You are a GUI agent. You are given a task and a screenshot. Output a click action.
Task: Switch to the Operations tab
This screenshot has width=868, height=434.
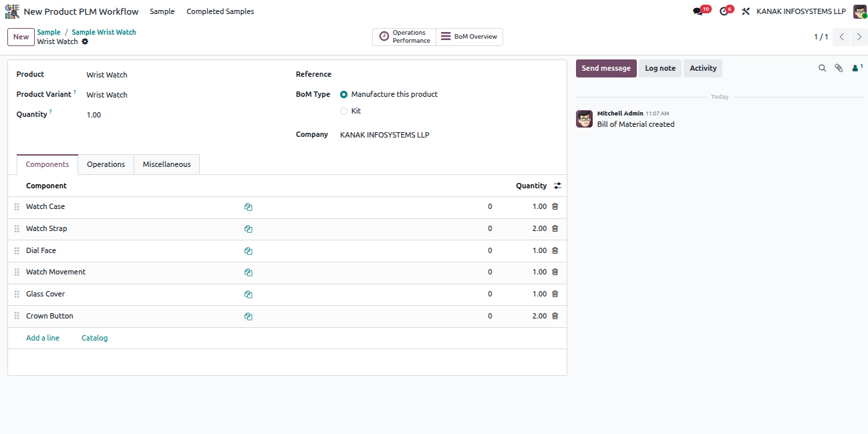(106, 164)
